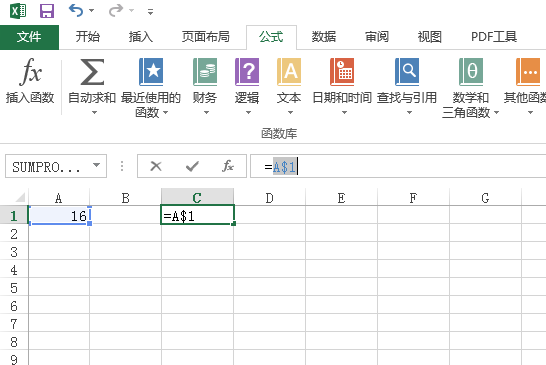Image resolution: width=546 pixels, height=365 pixels.
Task: Select row 8 header
Action: pos(14,341)
